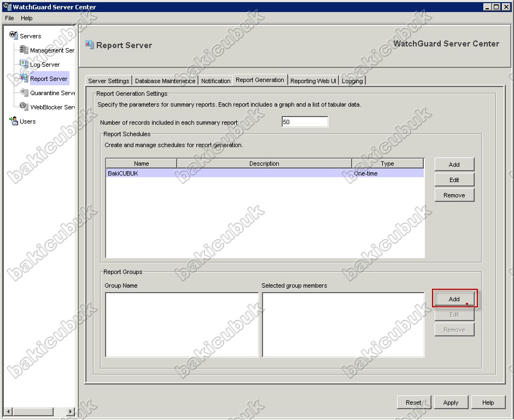Add a new report schedule
514x420 pixels.
[454, 164]
